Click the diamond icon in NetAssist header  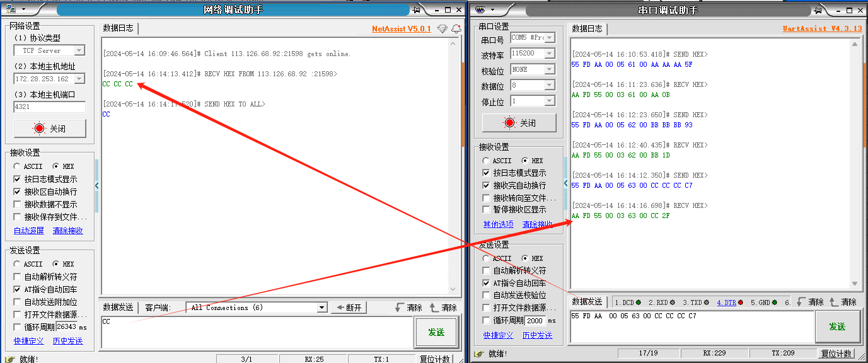click(442, 29)
